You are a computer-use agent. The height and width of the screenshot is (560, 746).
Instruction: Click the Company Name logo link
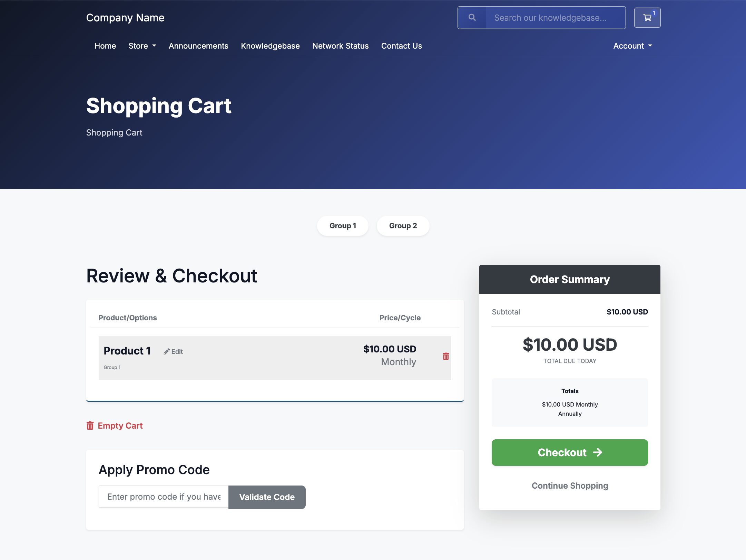click(x=125, y=18)
